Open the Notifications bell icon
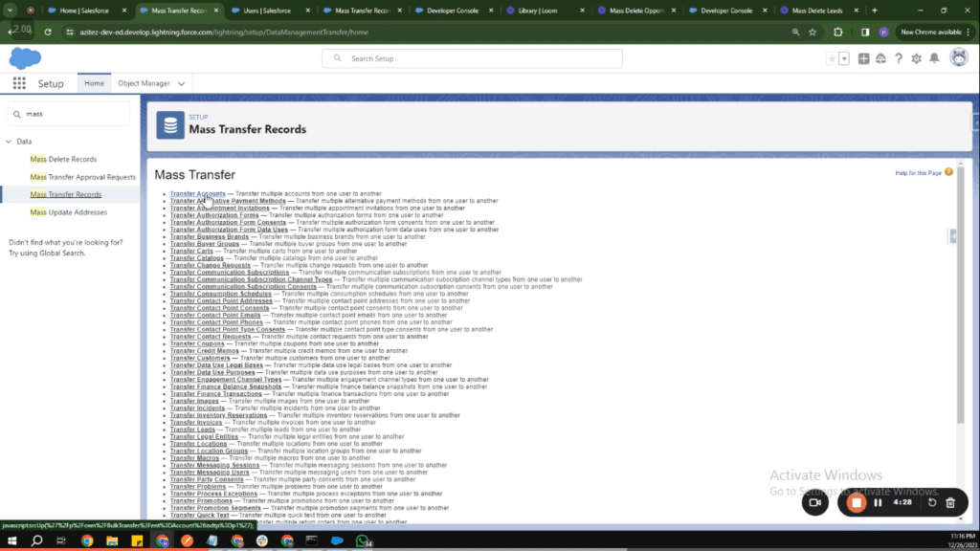The image size is (980, 551). click(934, 58)
